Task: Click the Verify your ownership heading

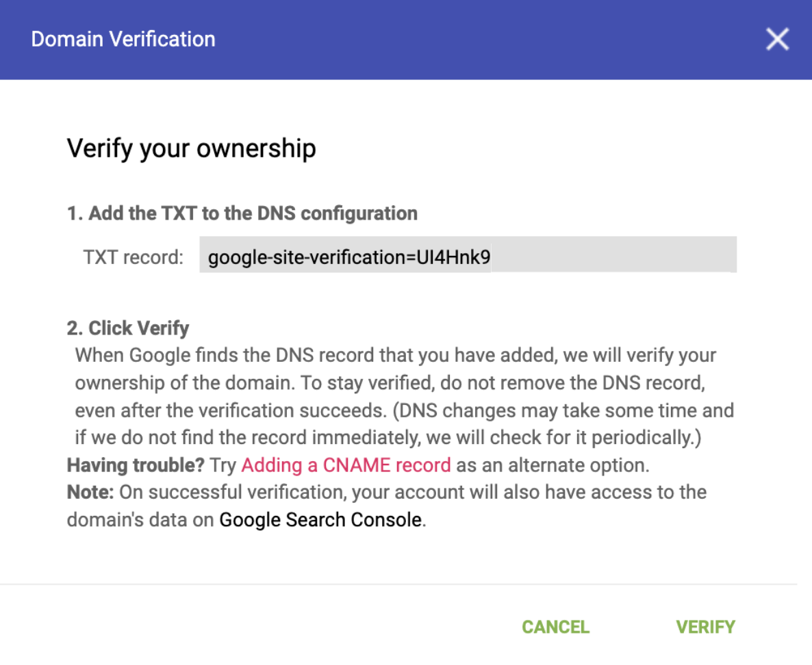Action: (x=191, y=148)
